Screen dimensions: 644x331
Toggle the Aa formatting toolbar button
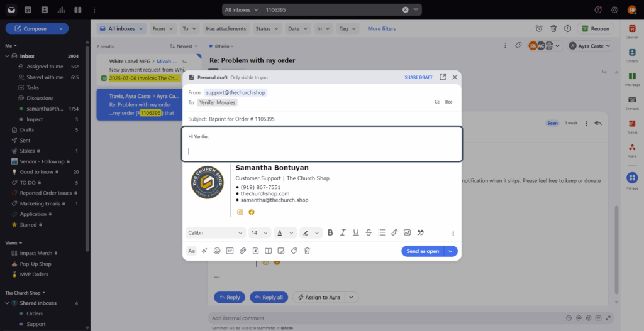pyautogui.click(x=192, y=251)
